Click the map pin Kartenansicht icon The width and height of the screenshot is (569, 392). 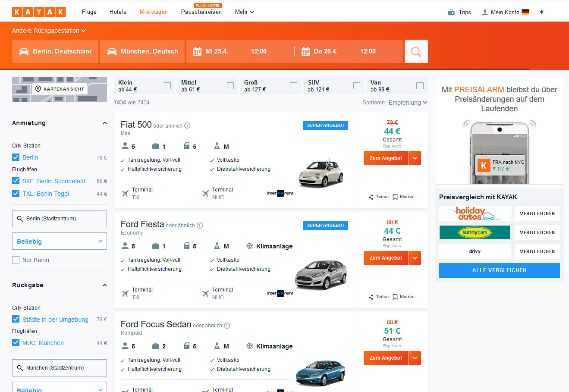[38, 89]
